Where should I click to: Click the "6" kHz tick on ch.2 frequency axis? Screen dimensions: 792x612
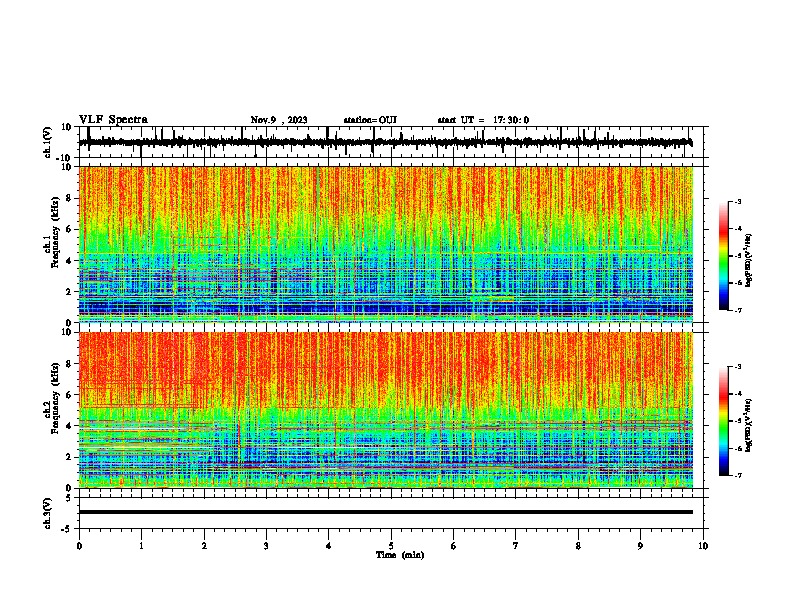point(70,395)
